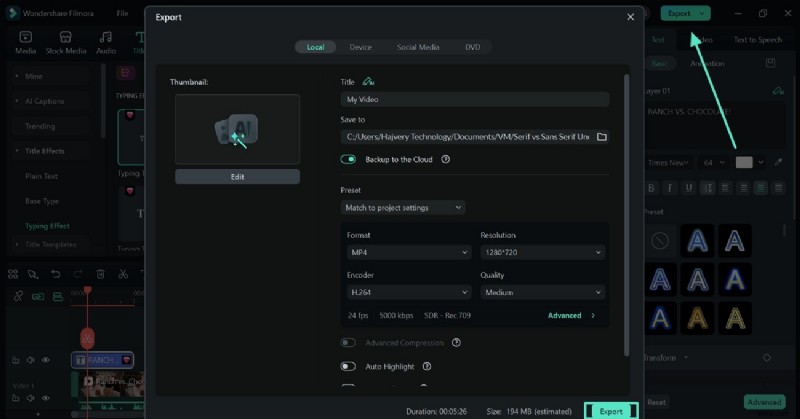This screenshot has width=800, height=419.
Task: Click the Export button at dialog bottom
Action: (x=610, y=411)
